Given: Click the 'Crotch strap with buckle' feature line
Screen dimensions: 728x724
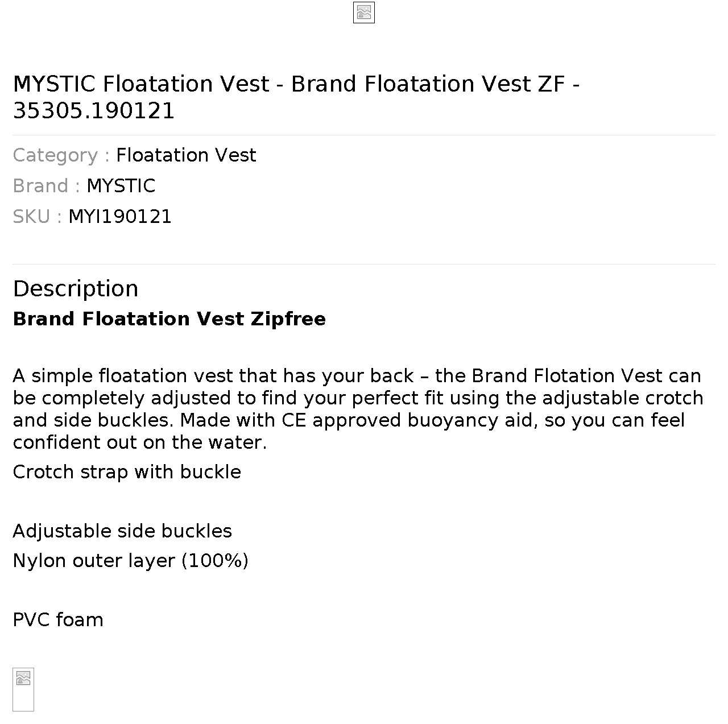Looking at the screenshot, I should click(127, 472).
